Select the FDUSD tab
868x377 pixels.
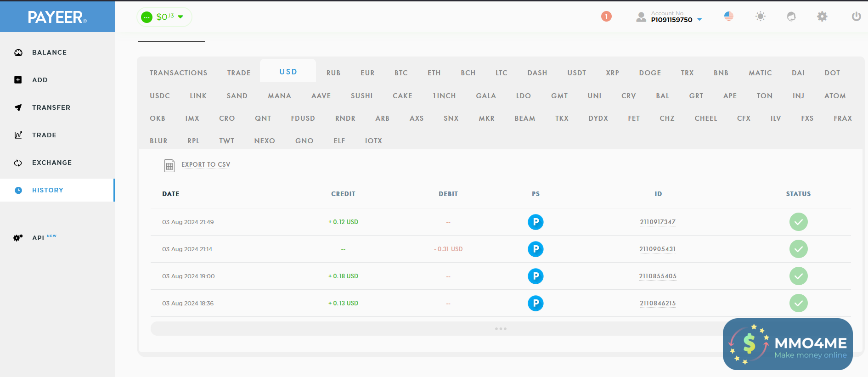pyautogui.click(x=303, y=118)
